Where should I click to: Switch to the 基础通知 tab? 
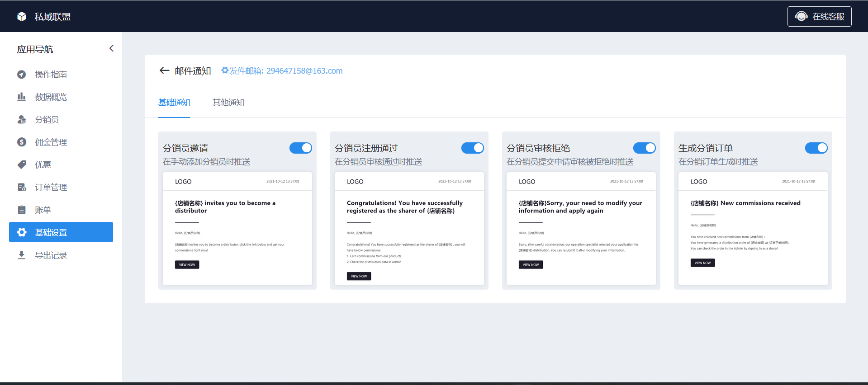coord(174,103)
